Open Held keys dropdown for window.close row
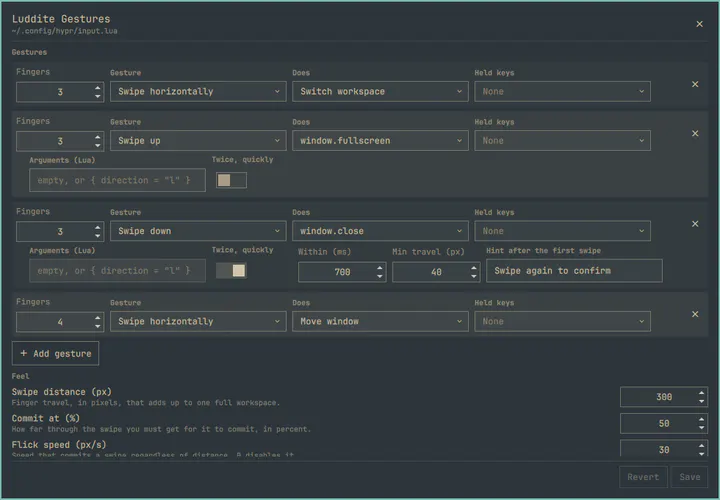This screenshot has width=720, height=500. (x=562, y=231)
